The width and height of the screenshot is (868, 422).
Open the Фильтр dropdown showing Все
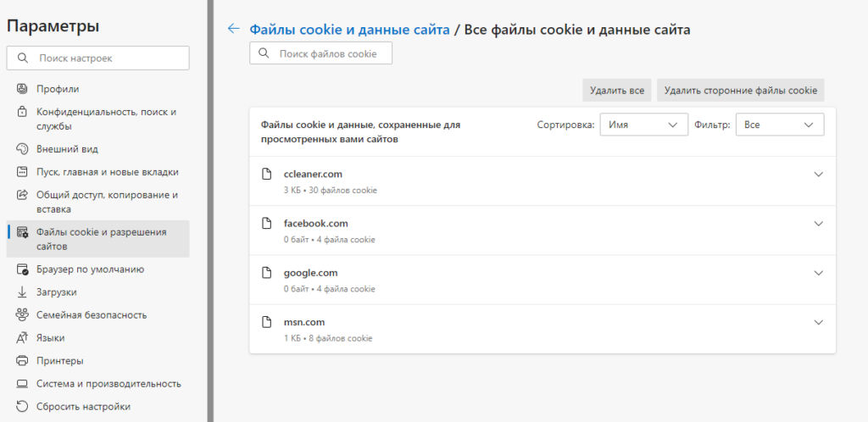click(x=779, y=125)
